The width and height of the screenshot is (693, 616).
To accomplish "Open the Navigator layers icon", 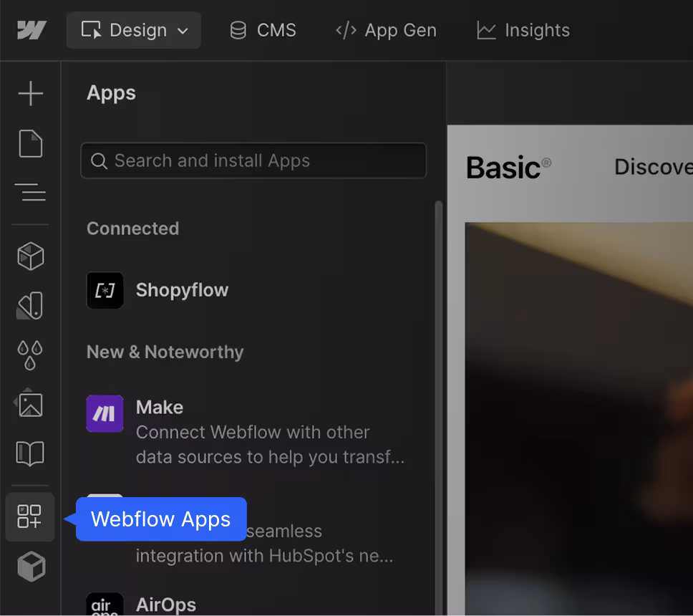I will (31, 193).
